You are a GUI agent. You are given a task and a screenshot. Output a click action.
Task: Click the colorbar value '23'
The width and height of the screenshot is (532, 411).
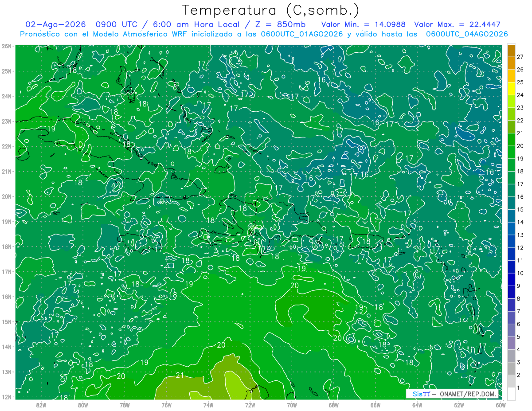520,108
